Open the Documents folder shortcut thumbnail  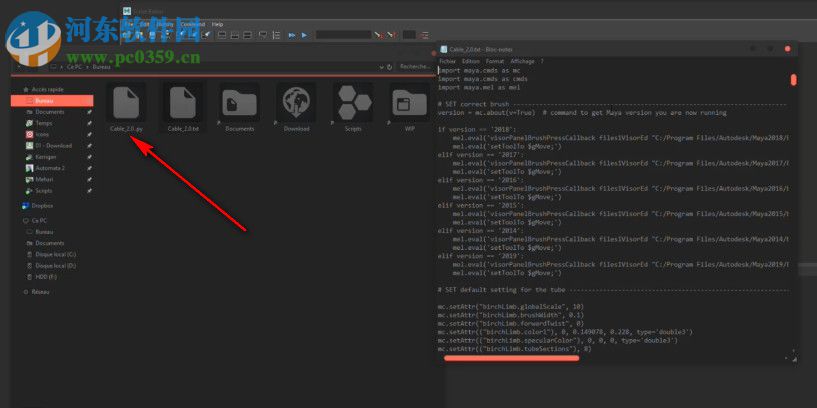(x=240, y=102)
